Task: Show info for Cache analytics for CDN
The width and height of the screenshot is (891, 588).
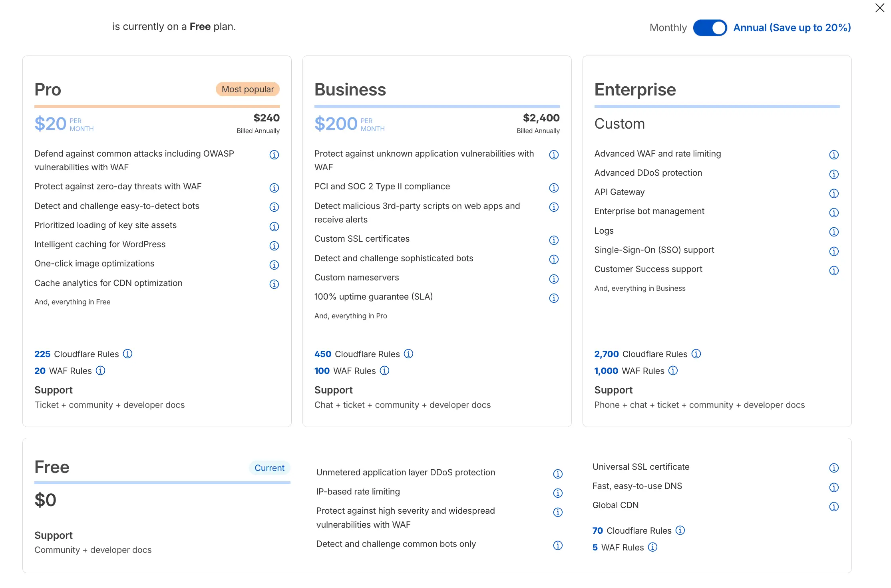Action: [x=274, y=284]
